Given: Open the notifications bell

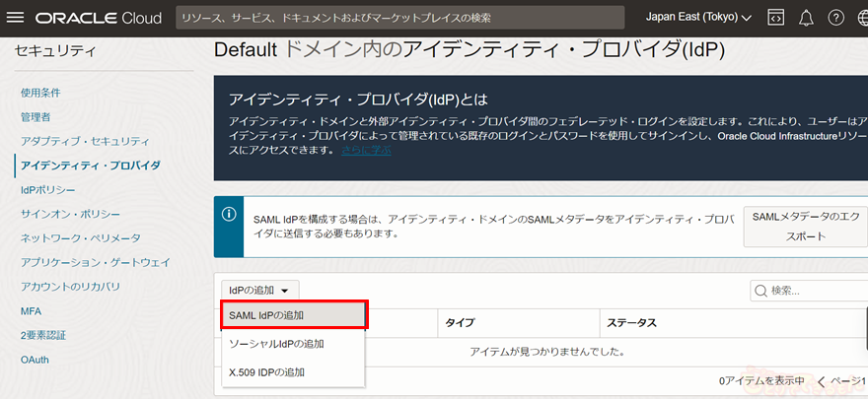Looking at the screenshot, I should [806, 18].
